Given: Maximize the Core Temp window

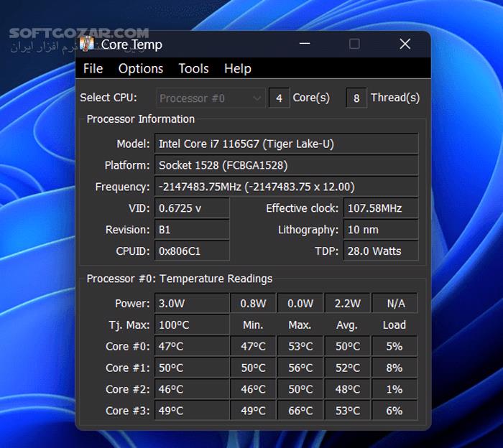Looking at the screenshot, I should (354, 45).
